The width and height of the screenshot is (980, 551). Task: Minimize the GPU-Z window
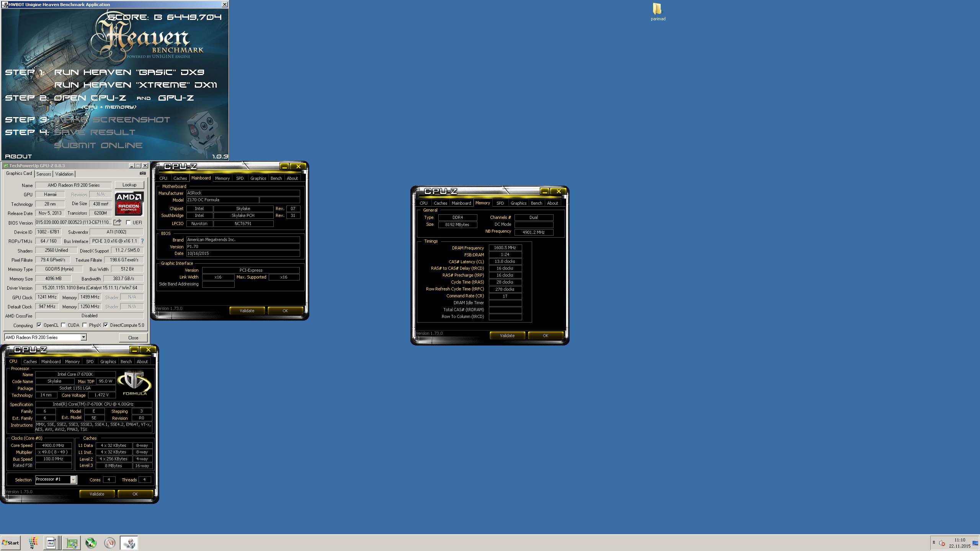click(132, 166)
